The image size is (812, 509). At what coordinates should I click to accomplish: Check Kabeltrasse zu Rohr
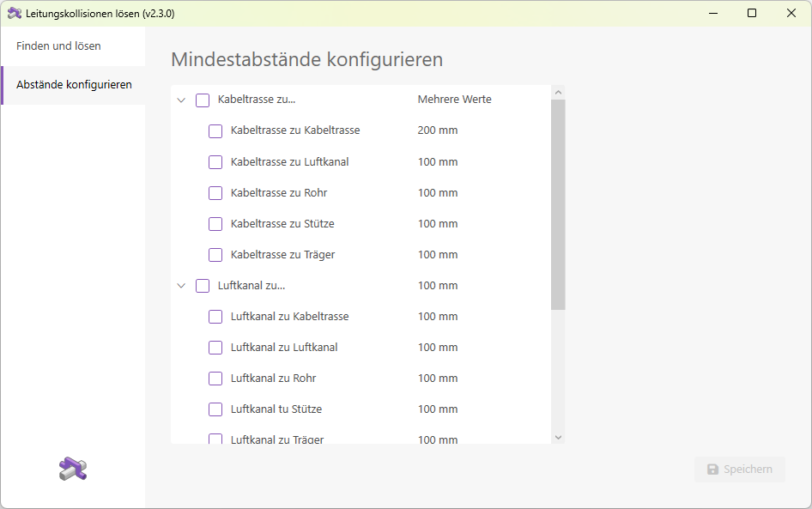coord(215,192)
